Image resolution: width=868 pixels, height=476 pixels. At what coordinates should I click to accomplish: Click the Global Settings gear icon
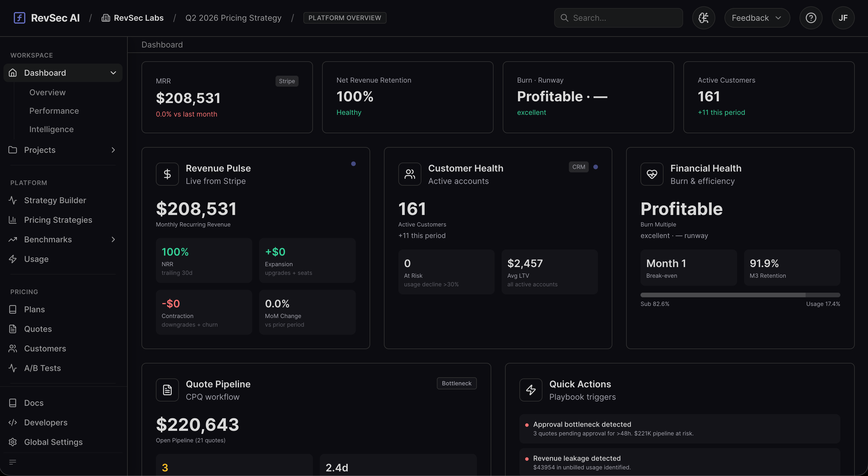coord(12,442)
